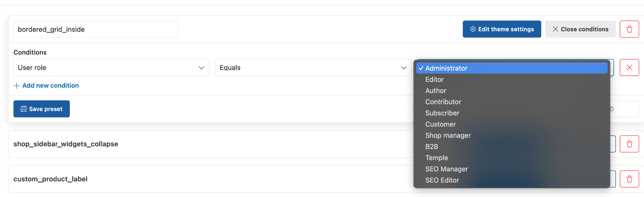Edit the bordered_grid_inside preset name field
The image size is (644, 197).
tap(96, 29)
